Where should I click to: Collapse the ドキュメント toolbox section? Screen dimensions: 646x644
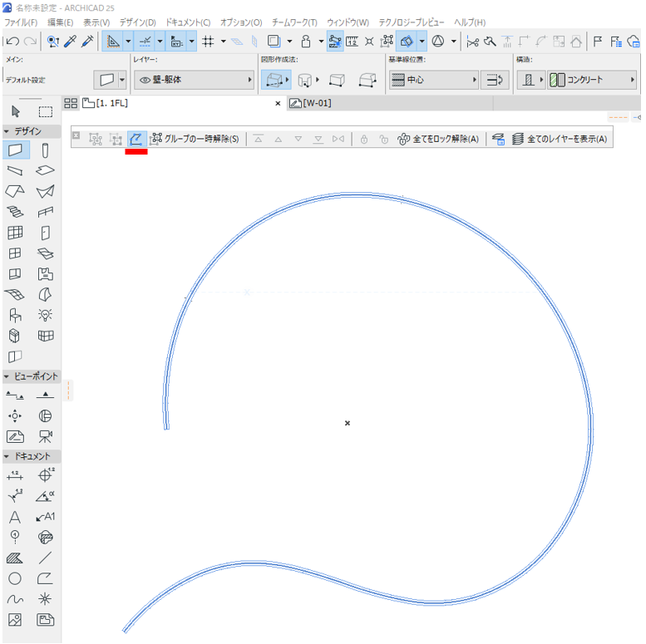(7, 456)
